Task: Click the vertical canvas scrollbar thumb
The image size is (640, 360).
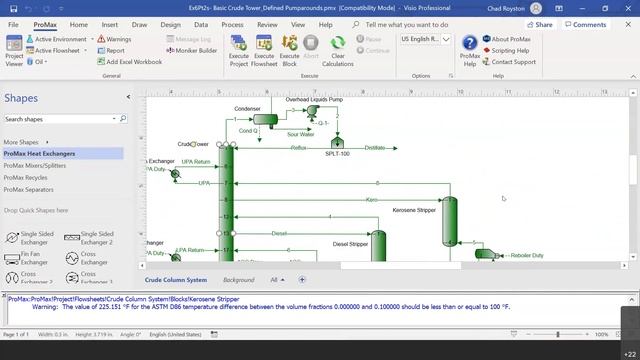Action: (x=633, y=170)
